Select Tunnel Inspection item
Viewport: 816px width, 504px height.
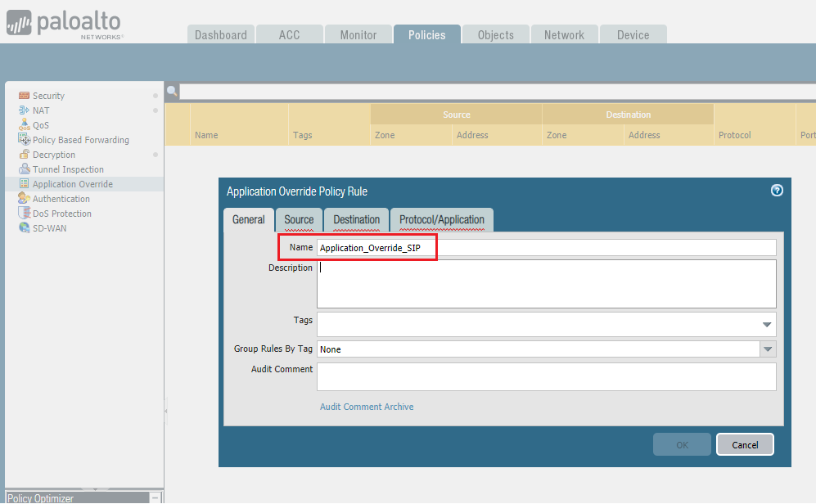(68, 169)
